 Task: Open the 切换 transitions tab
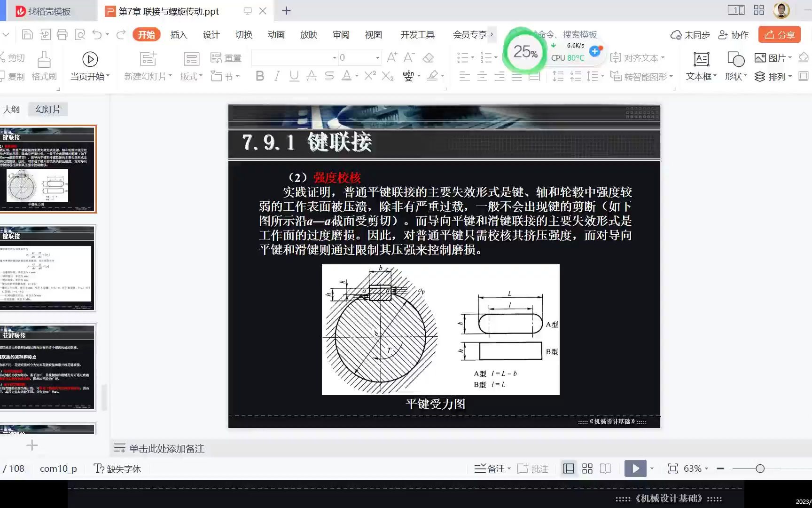pos(243,34)
